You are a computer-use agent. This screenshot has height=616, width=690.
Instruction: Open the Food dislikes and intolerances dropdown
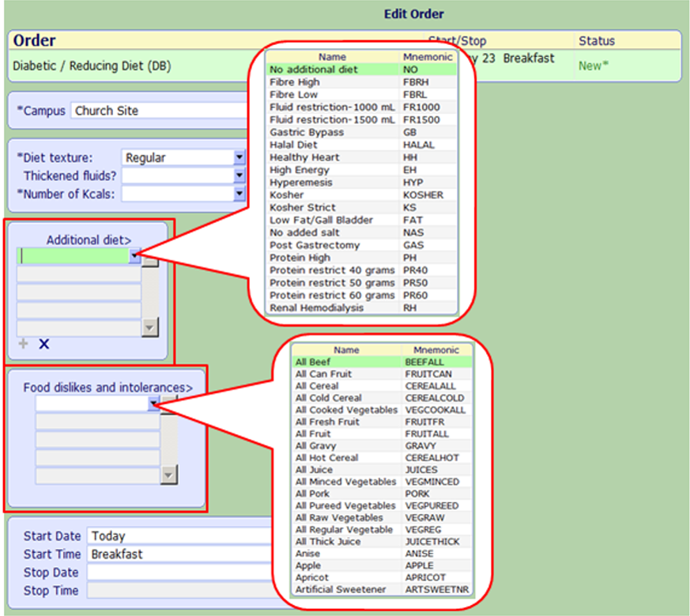pyautogui.click(x=154, y=402)
